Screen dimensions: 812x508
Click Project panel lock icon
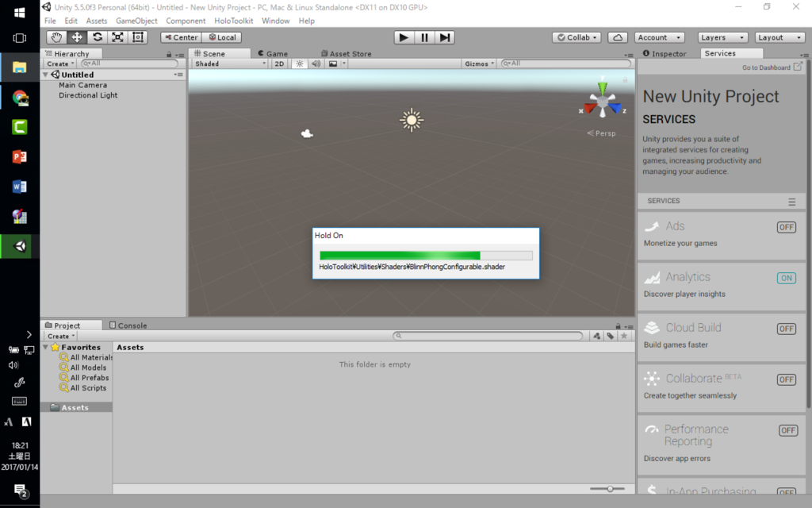tap(618, 326)
